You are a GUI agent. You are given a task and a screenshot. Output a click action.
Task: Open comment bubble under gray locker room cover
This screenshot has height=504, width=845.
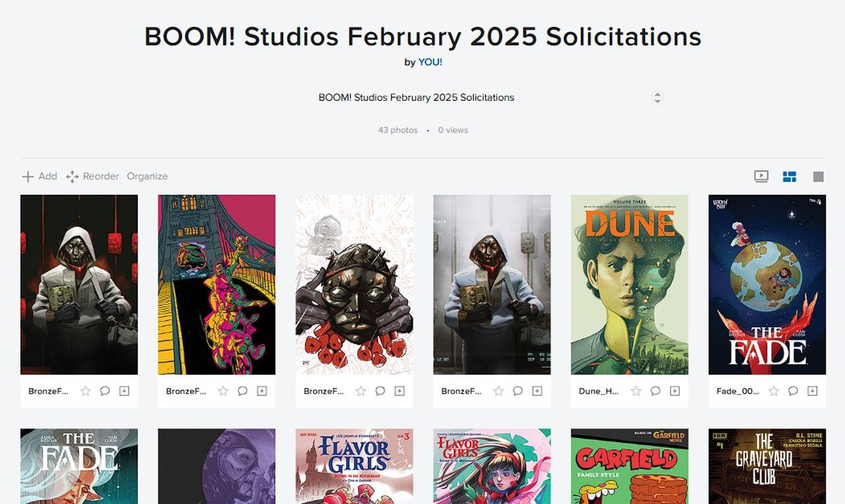point(518,391)
